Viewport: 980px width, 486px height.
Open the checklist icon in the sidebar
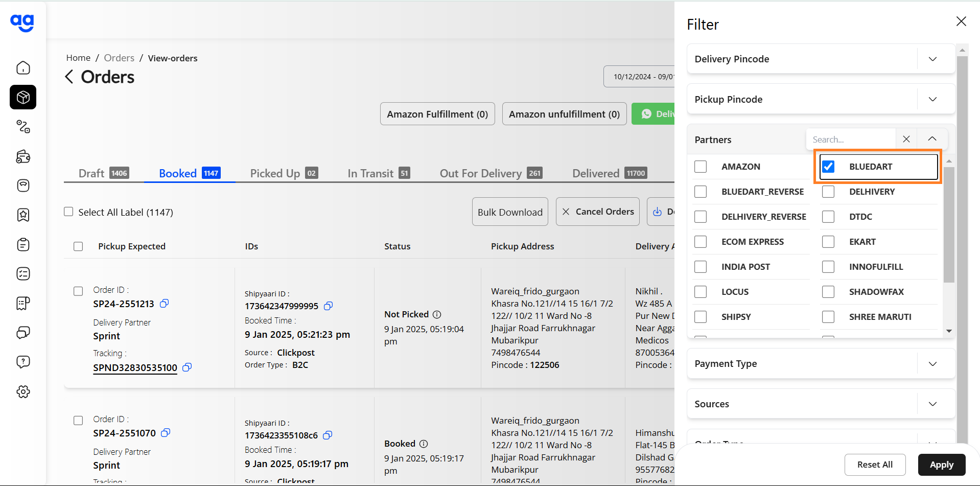point(23,274)
